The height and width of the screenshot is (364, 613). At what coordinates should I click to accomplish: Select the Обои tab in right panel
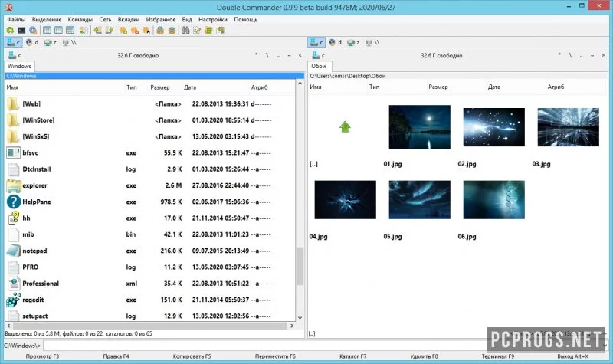pyautogui.click(x=319, y=66)
